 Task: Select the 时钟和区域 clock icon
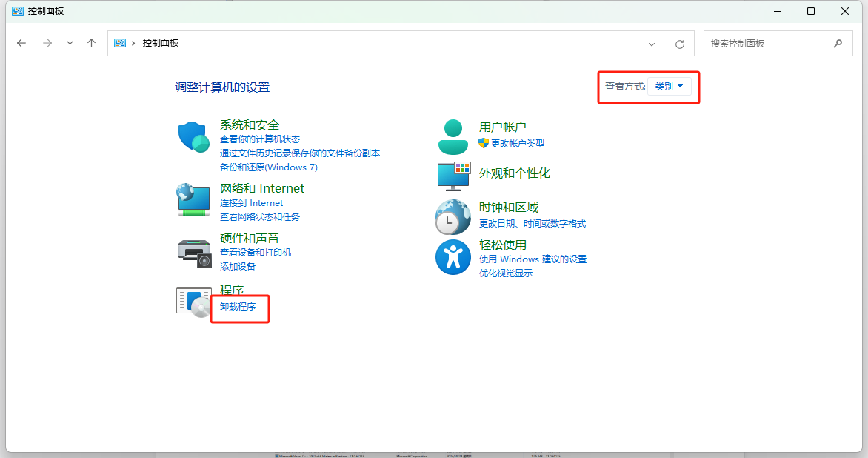pos(453,216)
